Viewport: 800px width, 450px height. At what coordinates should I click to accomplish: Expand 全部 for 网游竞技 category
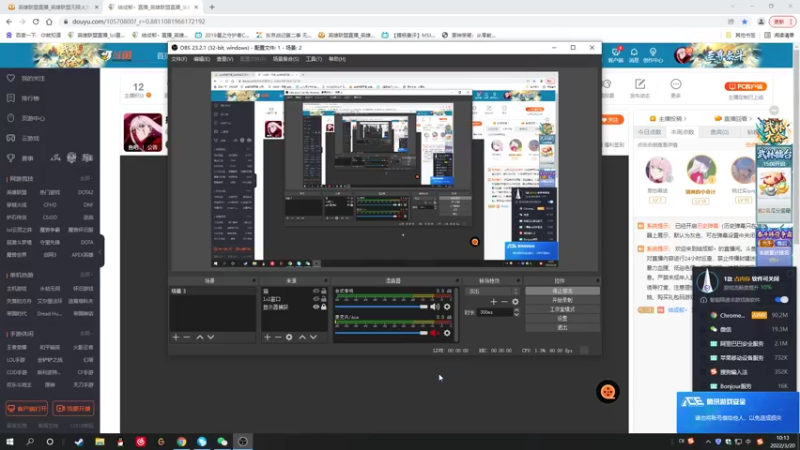85,179
